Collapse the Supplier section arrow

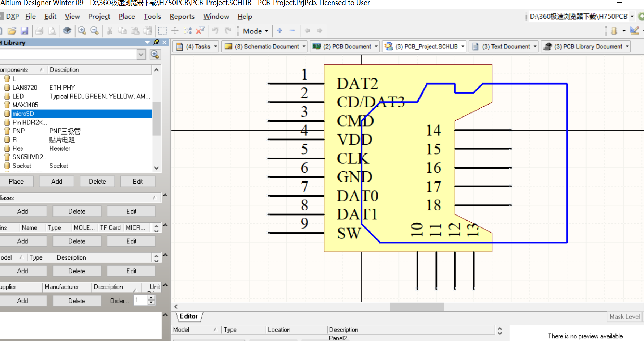click(x=165, y=285)
